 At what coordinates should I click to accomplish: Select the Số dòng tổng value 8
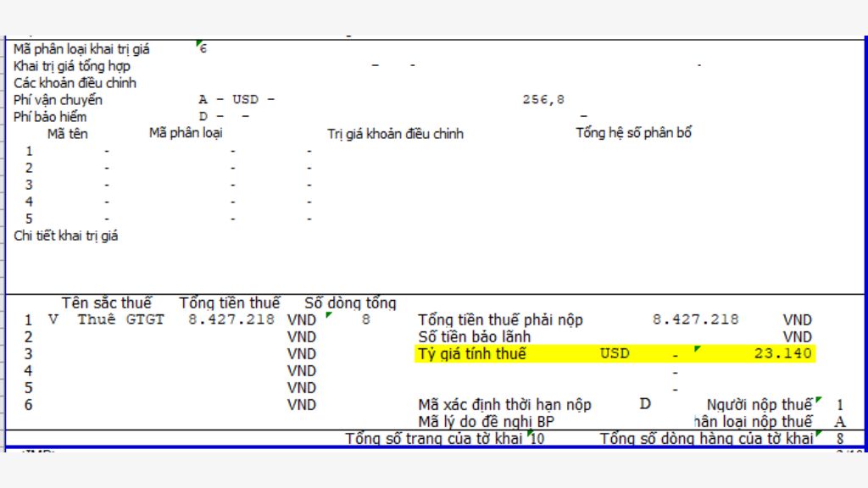(366, 319)
